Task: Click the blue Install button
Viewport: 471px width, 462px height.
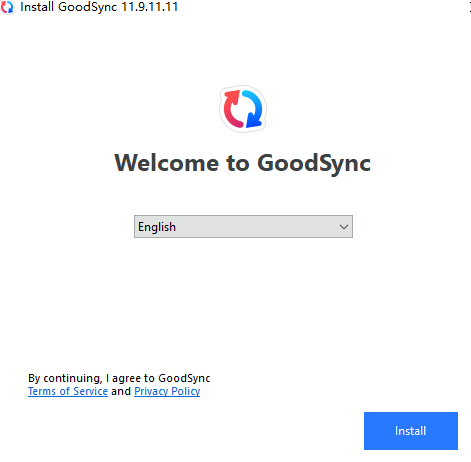Action: 411,431
